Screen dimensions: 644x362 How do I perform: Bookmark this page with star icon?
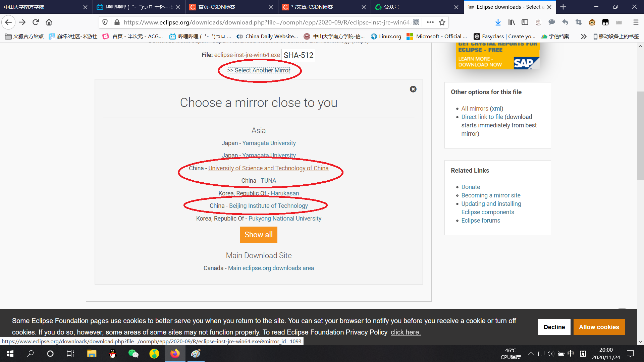[442, 22]
